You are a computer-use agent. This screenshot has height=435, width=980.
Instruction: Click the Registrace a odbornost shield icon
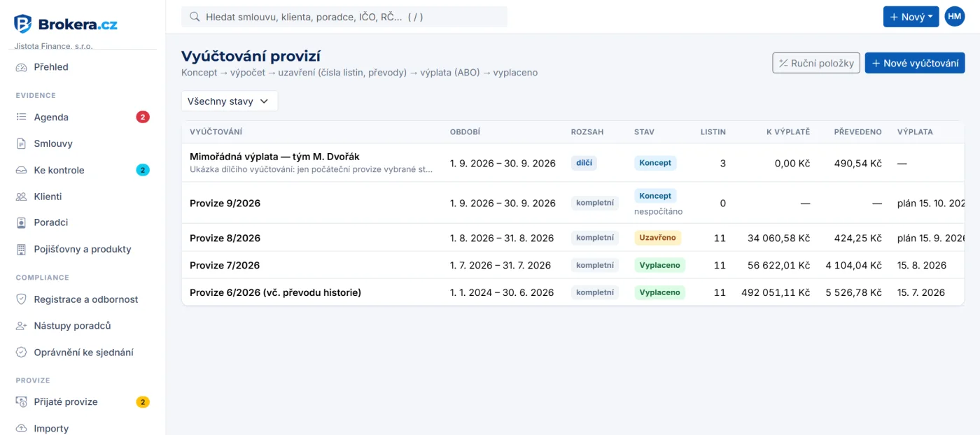21,299
